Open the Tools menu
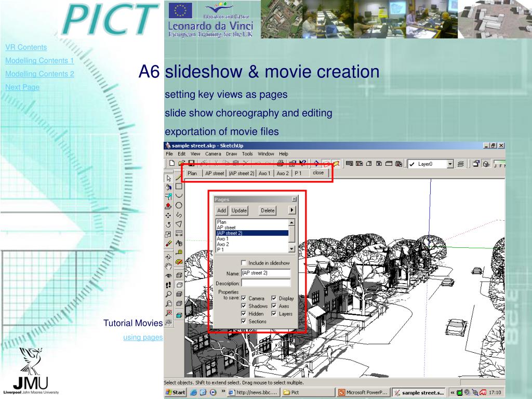The height and width of the screenshot is (399, 532). pos(247,154)
